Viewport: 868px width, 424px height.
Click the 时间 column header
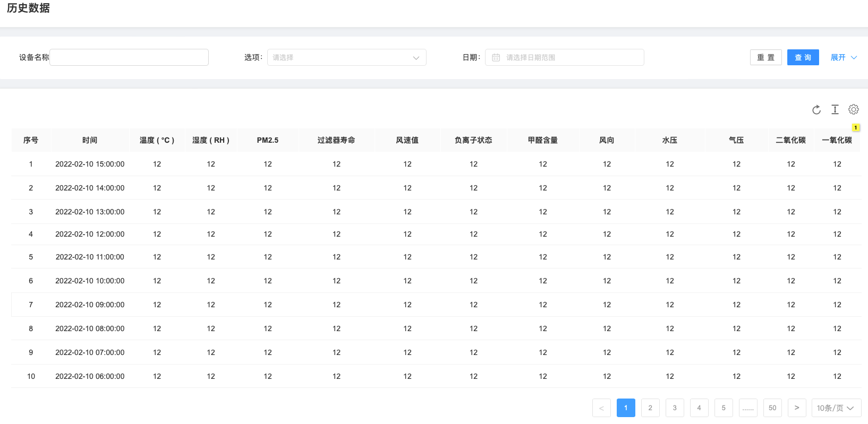point(90,140)
